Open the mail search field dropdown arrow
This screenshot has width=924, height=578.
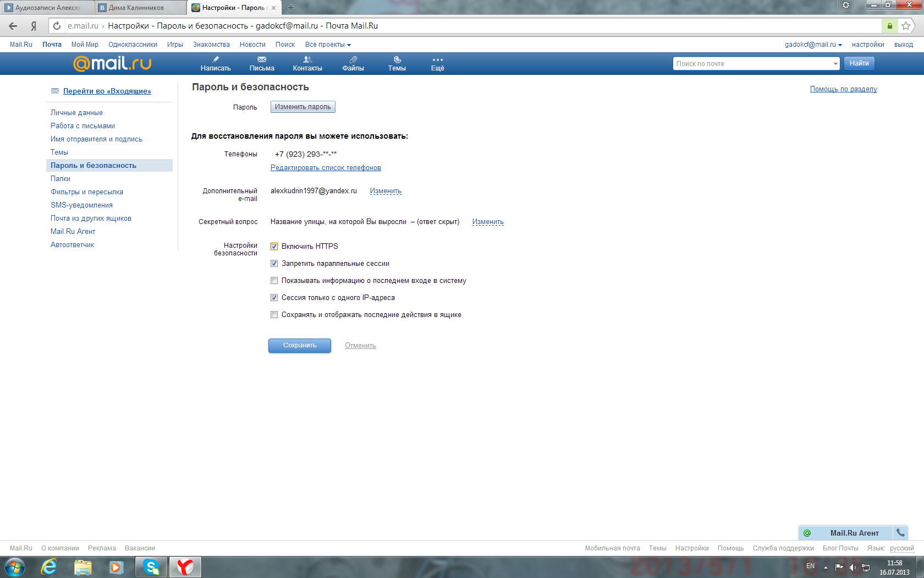pos(835,64)
